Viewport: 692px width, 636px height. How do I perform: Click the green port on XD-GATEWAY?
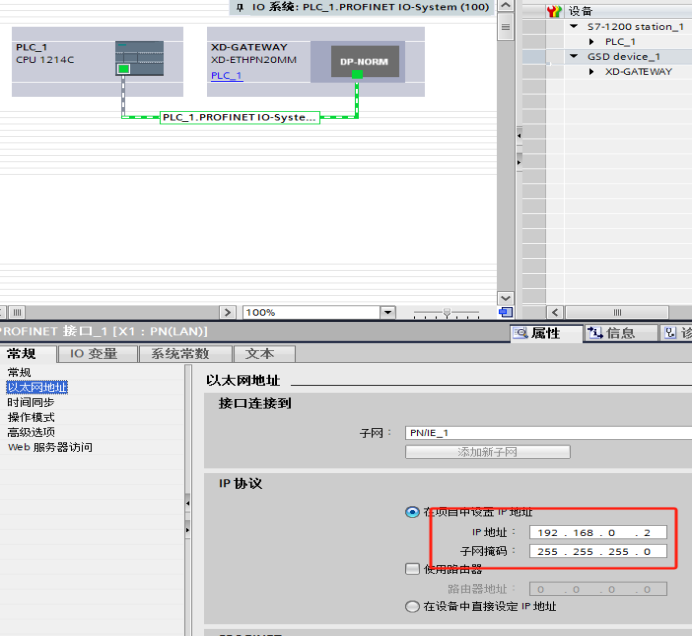[x=357, y=75]
